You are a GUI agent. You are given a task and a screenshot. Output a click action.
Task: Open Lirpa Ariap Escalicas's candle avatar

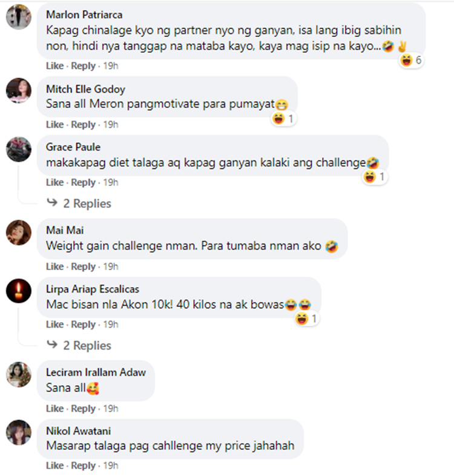pyautogui.click(x=19, y=291)
